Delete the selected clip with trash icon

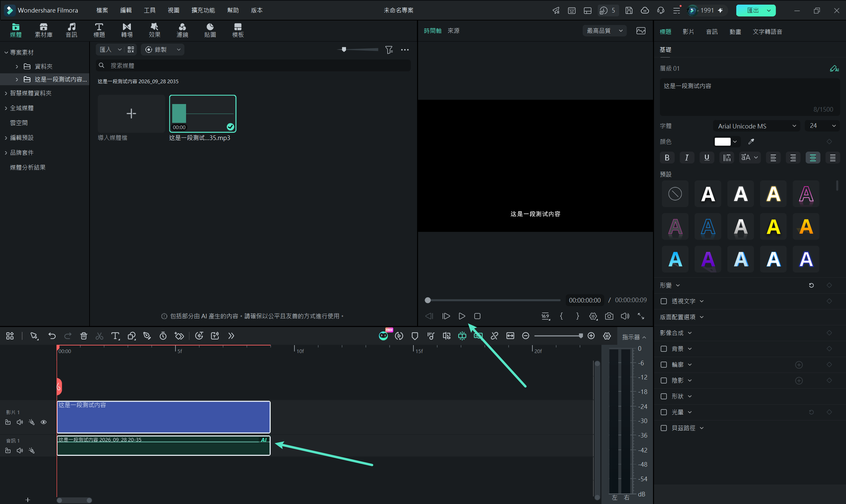(x=84, y=336)
